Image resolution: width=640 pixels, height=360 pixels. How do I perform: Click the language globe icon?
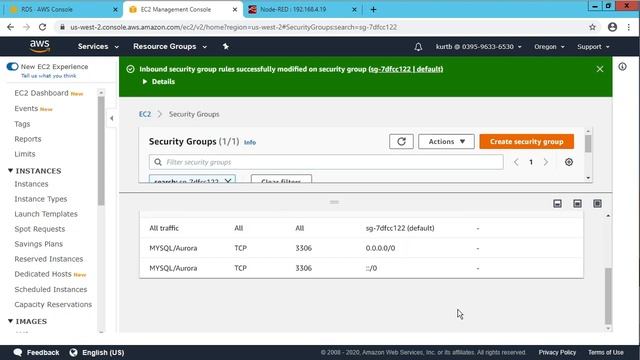pyautogui.click(x=73, y=352)
